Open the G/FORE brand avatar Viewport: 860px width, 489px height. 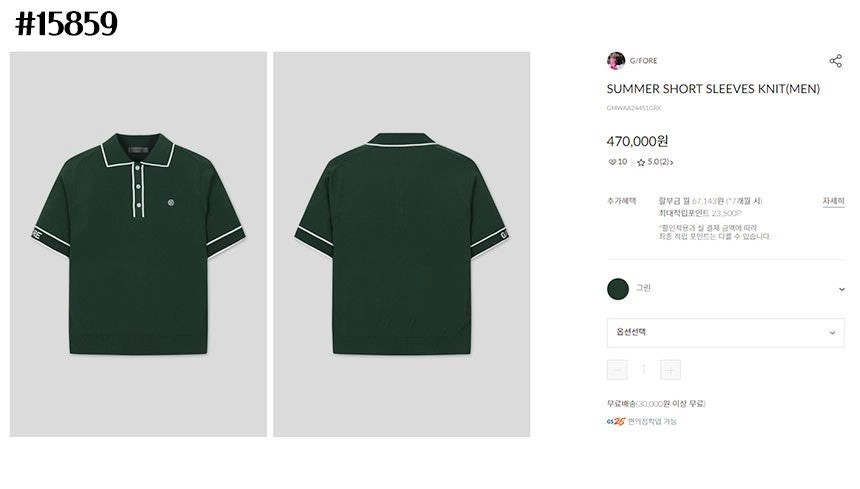tap(616, 60)
